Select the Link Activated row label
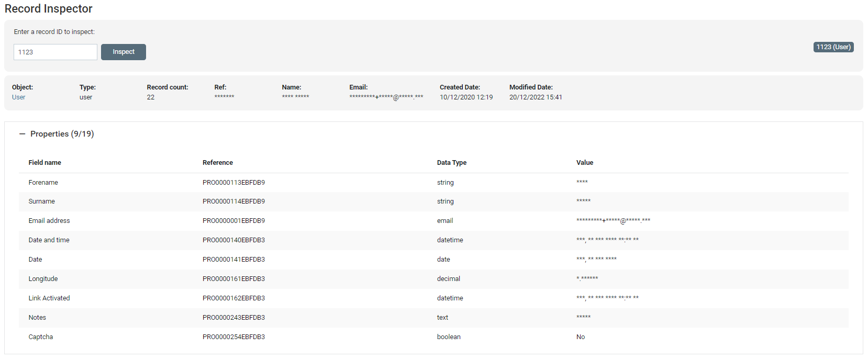Image resolution: width=868 pixels, height=359 pixels. point(49,298)
